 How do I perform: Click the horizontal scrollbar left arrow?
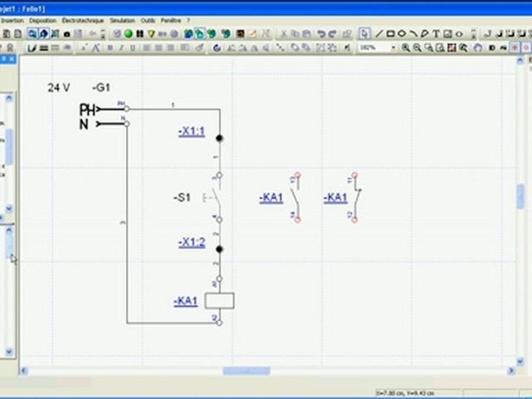[24, 371]
